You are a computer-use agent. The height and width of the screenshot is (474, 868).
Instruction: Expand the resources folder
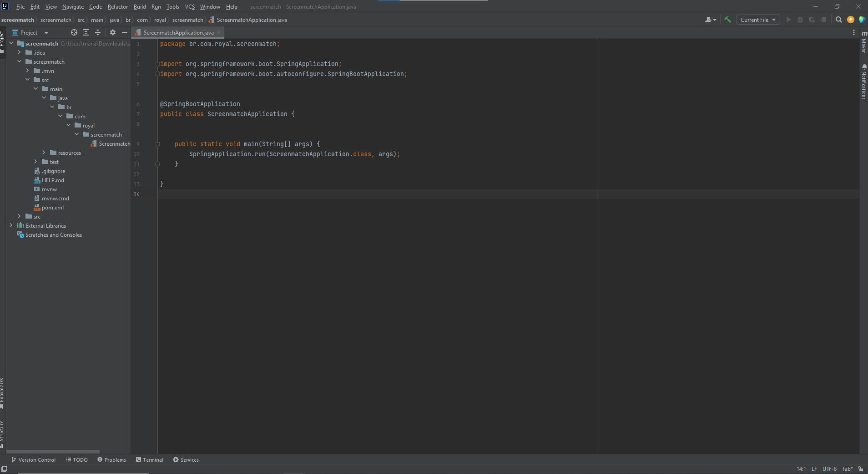pyautogui.click(x=44, y=153)
